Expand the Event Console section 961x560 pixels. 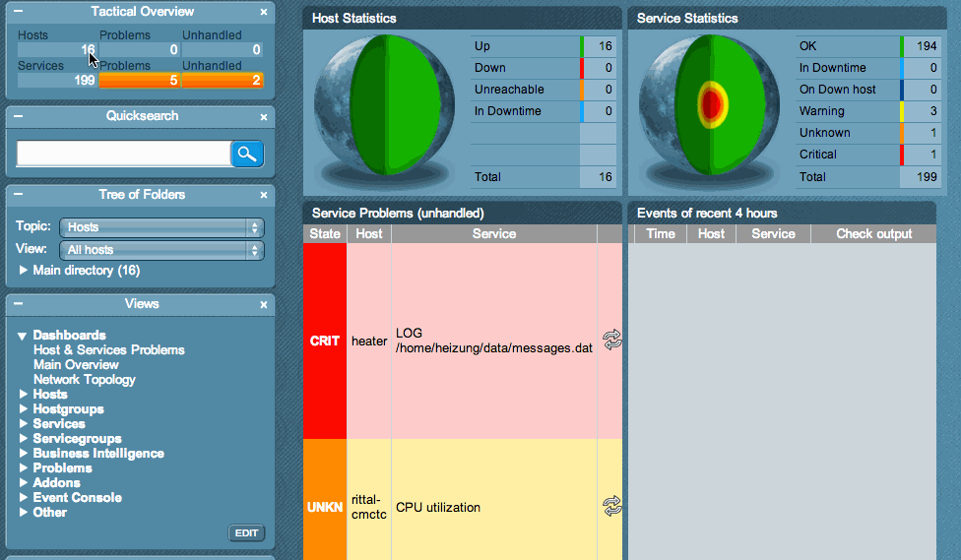[x=24, y=497]
